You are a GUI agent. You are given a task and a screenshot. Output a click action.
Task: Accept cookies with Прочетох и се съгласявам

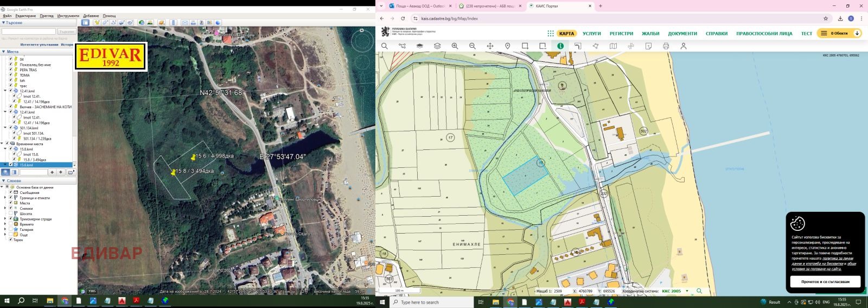pyautogui.click(x=825, y=281)
